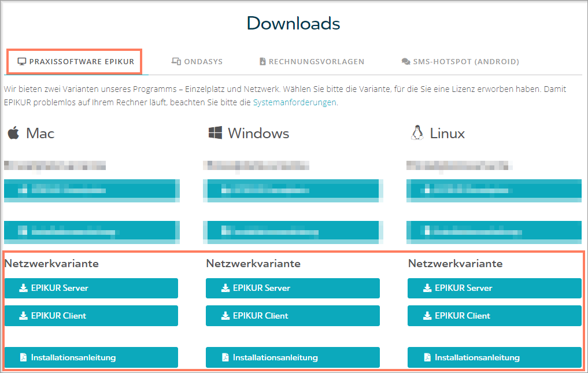Open the Praxissoftware EPIKUR tab

(76, 61)
